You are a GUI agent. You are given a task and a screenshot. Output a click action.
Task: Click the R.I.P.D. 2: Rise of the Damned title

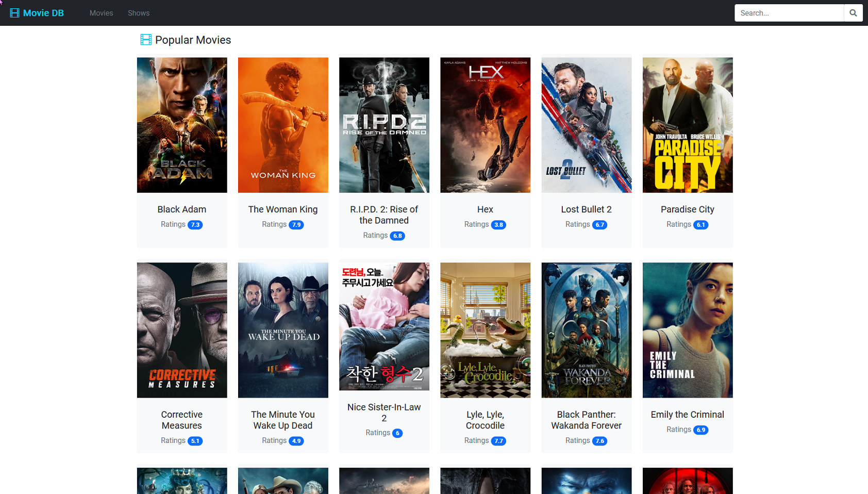click(384, 215)
